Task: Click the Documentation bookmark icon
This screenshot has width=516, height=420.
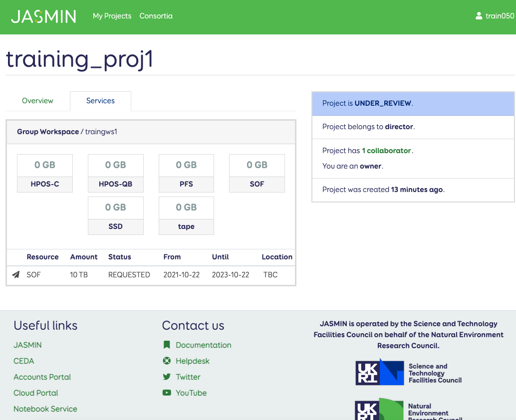Action: coord(167,345)
